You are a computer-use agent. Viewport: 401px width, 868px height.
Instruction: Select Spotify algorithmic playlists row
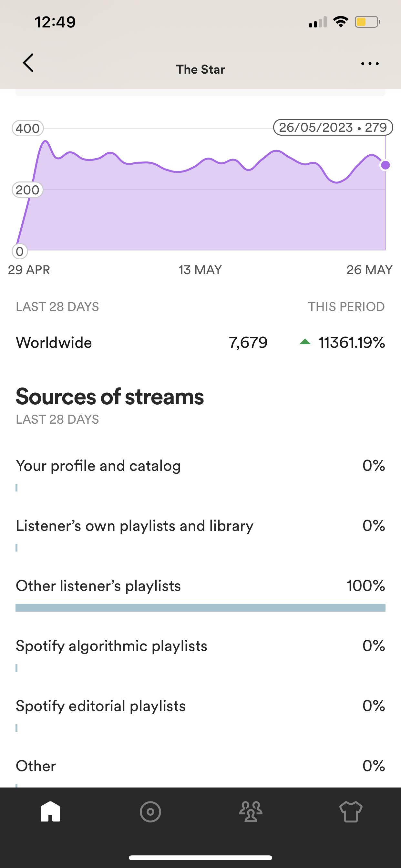point(200,646)
